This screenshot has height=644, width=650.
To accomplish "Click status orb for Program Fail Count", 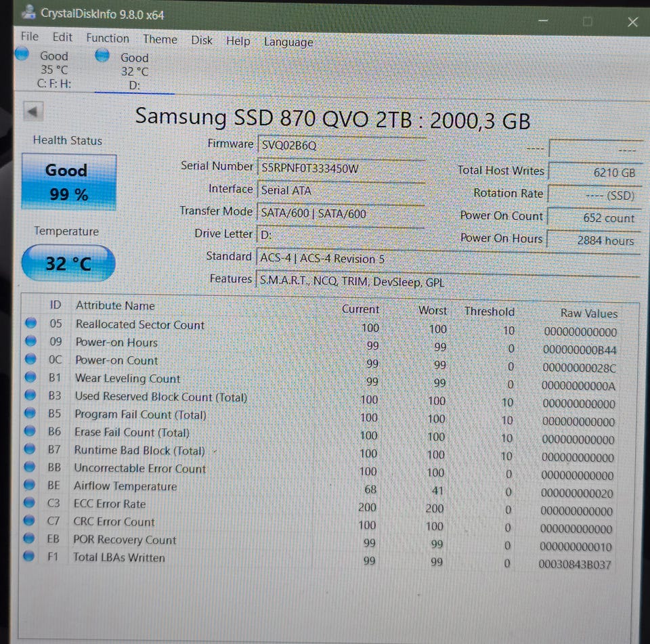I will pos(30,412).
